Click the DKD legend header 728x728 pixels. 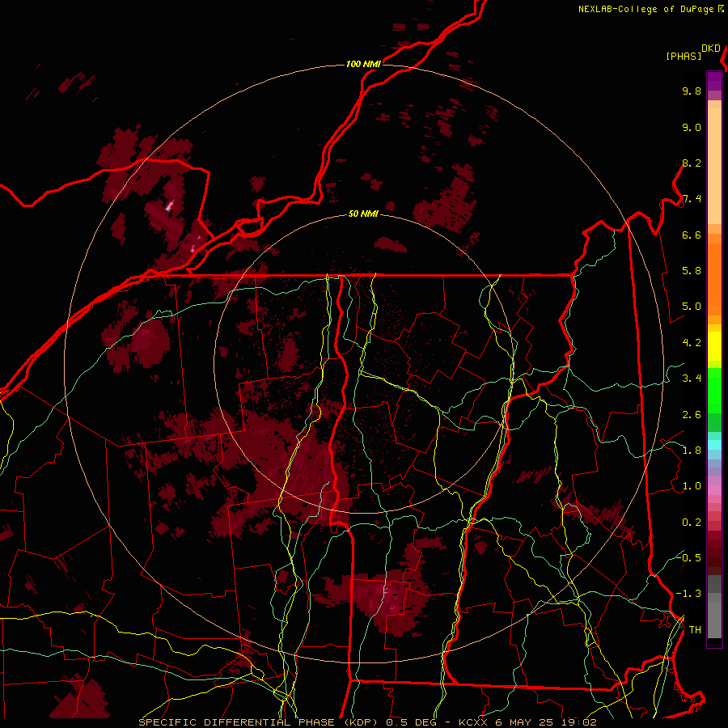click(x=711, y=49)
